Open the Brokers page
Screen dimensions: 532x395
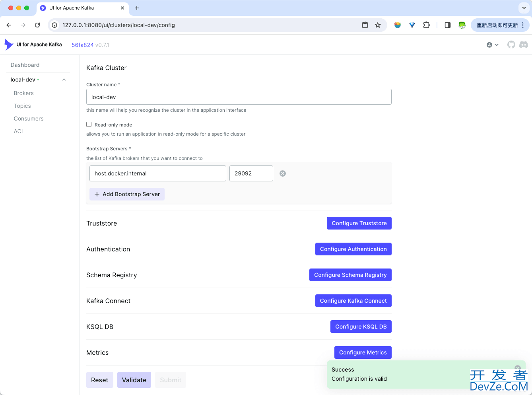[x=24, y=93]
